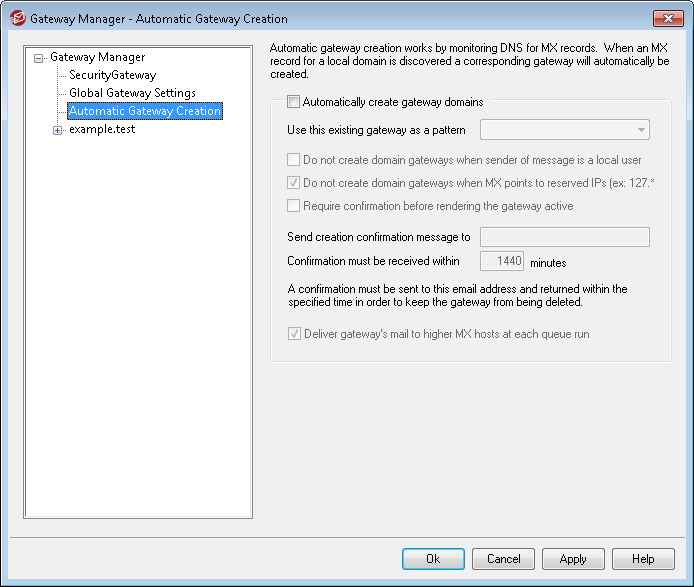Toggle Deliver gateway's mail to higher MX hosts
The width and height of the screenshot is (694, 587).
coord(293,334)
